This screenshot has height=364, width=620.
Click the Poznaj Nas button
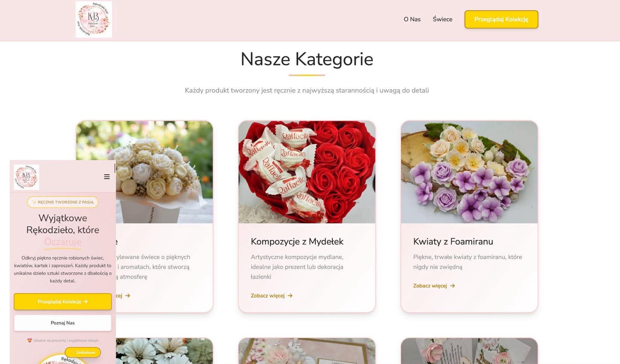pos(63,323)
